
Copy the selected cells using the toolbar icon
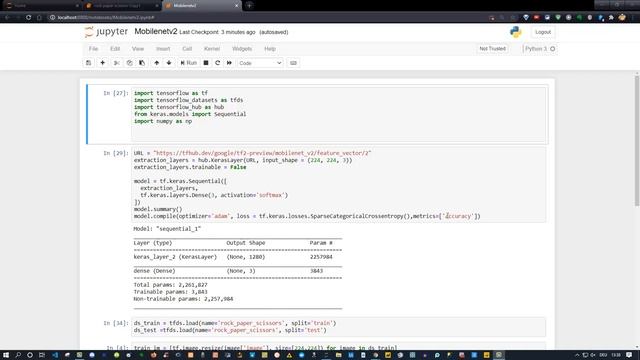(129, 63)
